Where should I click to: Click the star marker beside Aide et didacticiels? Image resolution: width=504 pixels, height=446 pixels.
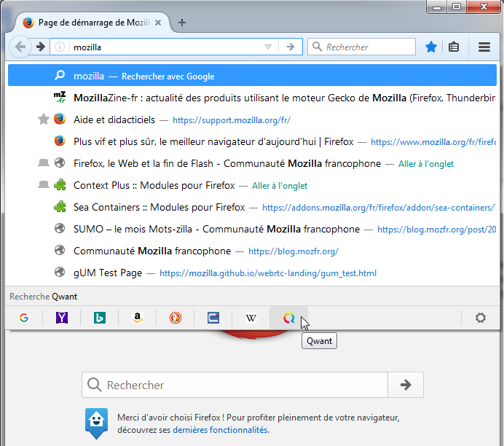point(44,120)
